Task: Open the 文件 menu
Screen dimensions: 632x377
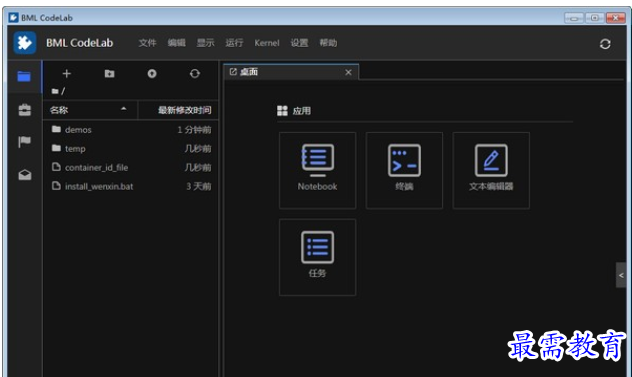Action: [x=148, y=43]
